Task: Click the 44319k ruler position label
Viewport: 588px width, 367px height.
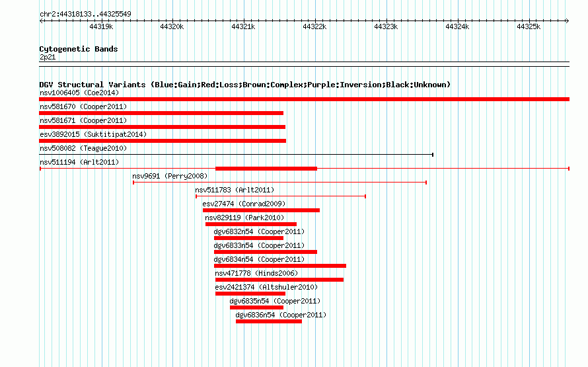Action: click(x=101, y=26)
